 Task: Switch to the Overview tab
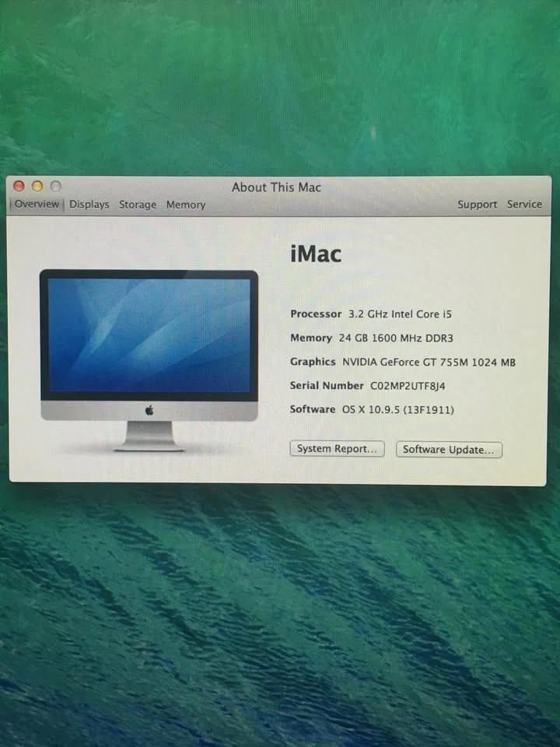tap(37, 205)
